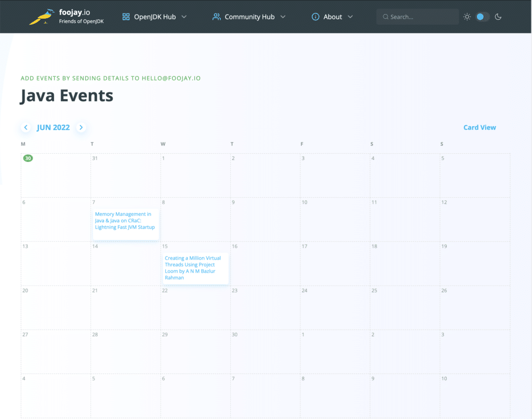Select the highlighted day 30 badge
Viewport: 532px width, 419px height.
coord(28,158)
